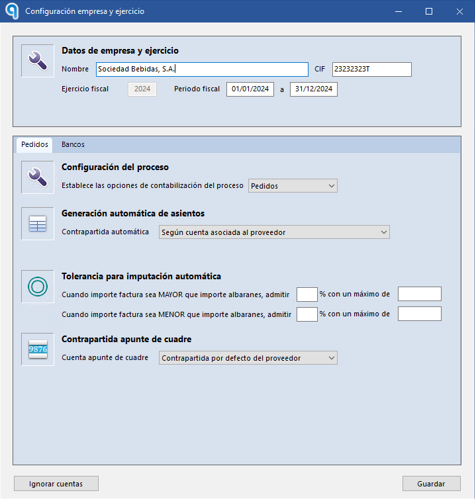This screenshot has height=499, width=475.
Task: Click the 'Configuración del proceso' heading
Action: coord(115,167)
